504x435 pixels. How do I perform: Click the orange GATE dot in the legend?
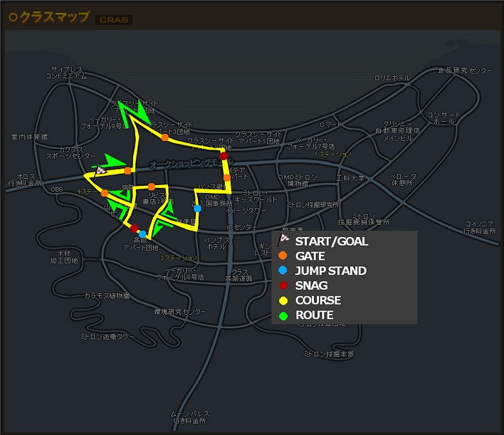(283, 256)
